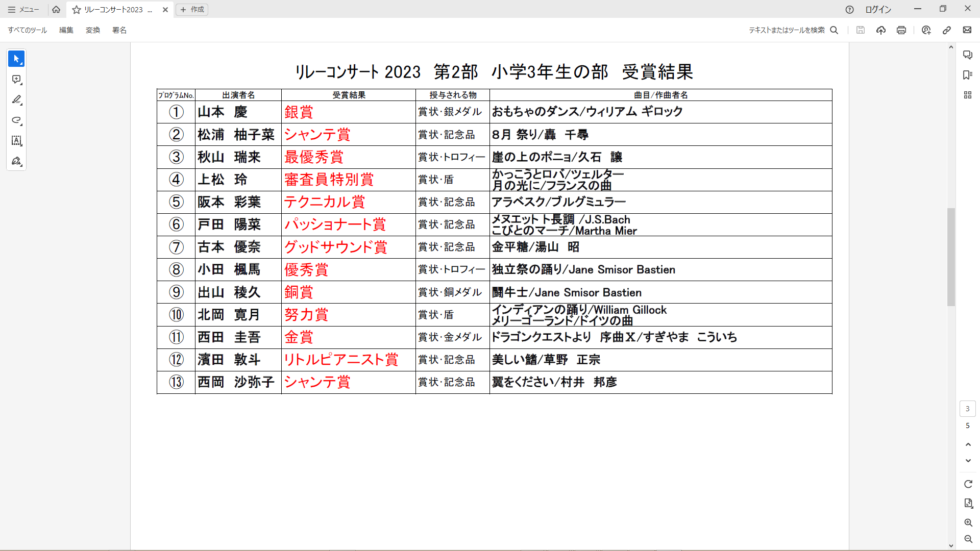Close the リレーコンサート2023 tab
The image size is (980, 551).
click(165, 10)
